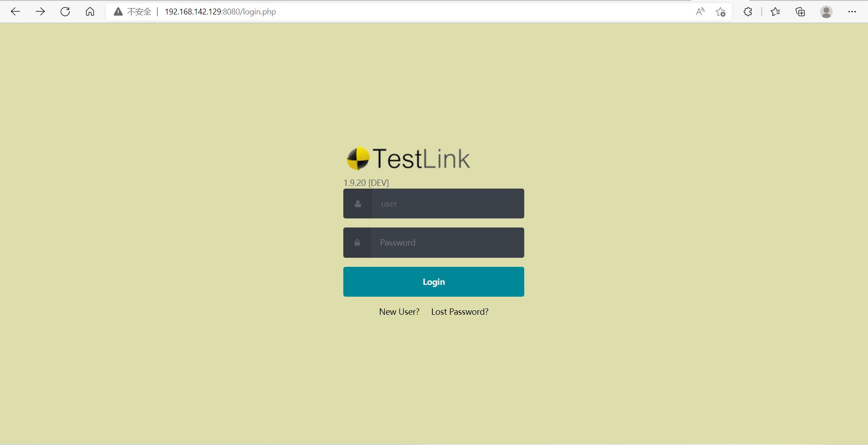Focus the user name input field
The height and width of the screenshot is (445, 868).
point(448,204)
